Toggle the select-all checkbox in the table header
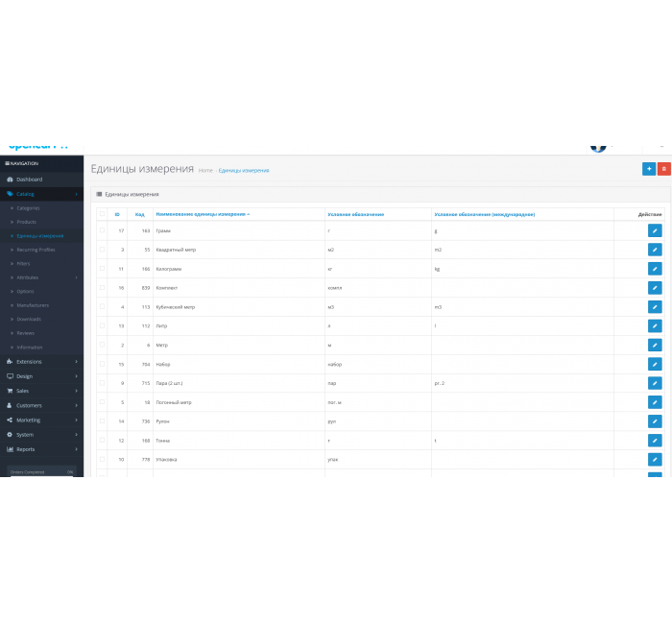This screenshot has height=624, width=672. [x=102, y=214]
